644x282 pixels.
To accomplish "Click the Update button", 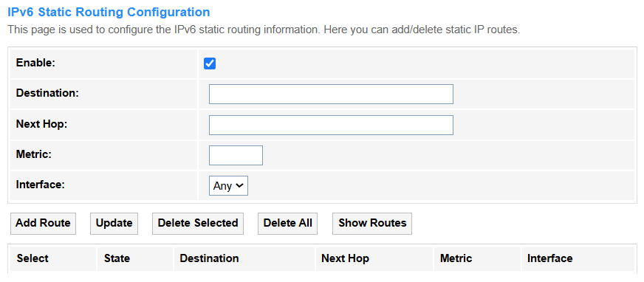I will (x=114, y=223).
